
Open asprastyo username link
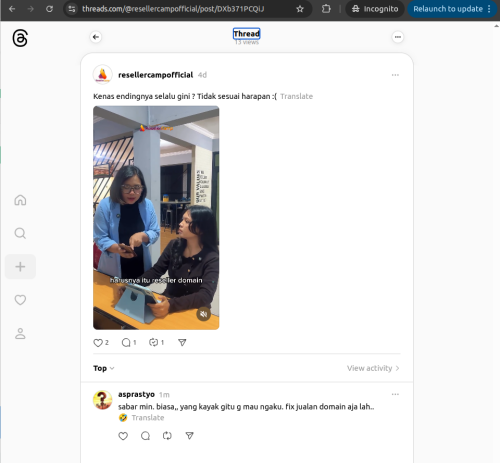click(136, 394)
